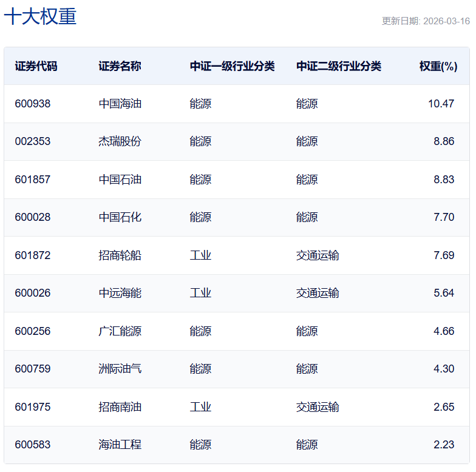
Task: Click the 十大权重 section title
Action: (40, 17)
